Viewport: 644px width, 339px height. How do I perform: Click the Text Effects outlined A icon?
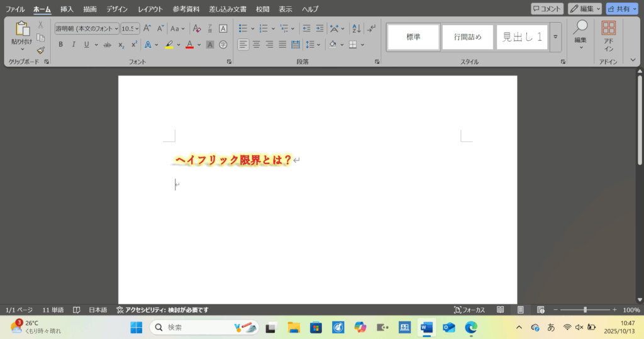point(147,45)
